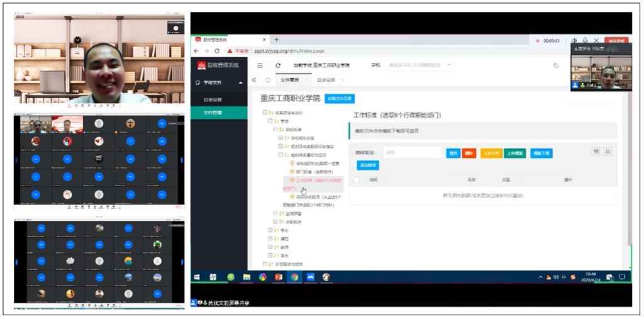Toggle the sidebar with the hamburger icon
The height and width of the screenshot is (319, 644).
coord(260,65)
